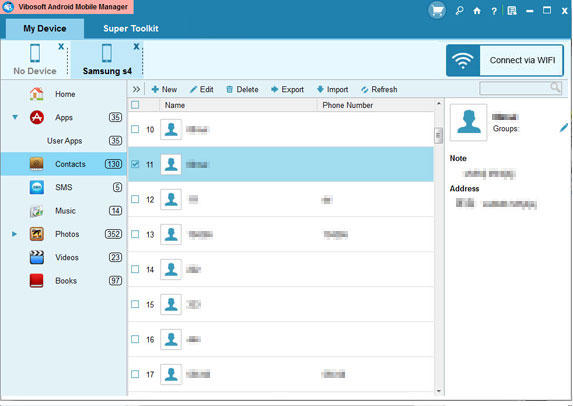This screenshot has width=573, height=406.
Task: Click the SMS message icon
Action: click(37, 187)
